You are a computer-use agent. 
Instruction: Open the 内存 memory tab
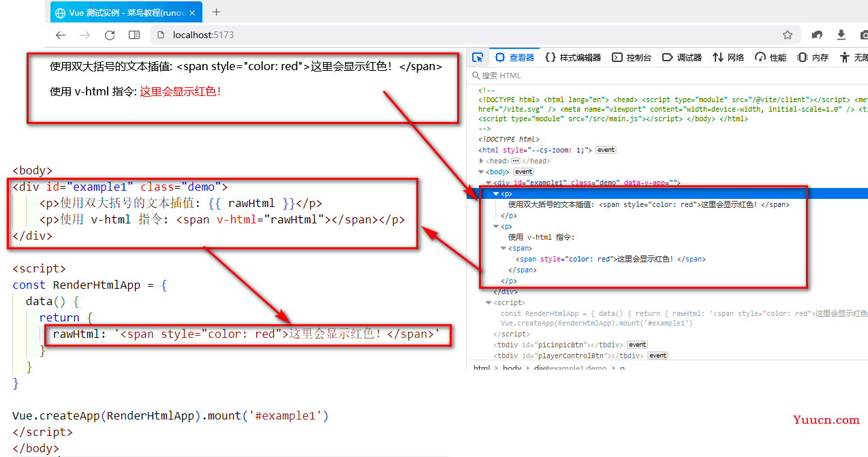click(x=813, y=57)
